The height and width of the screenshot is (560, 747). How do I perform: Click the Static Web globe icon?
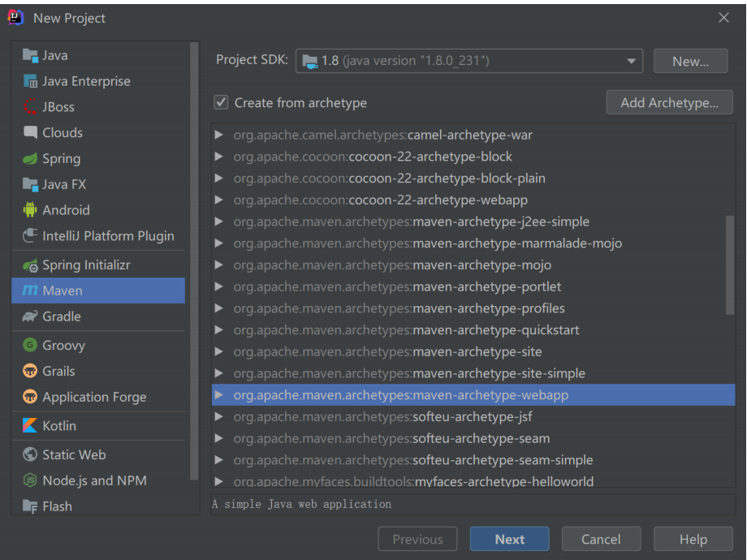(x=30, y=454)
